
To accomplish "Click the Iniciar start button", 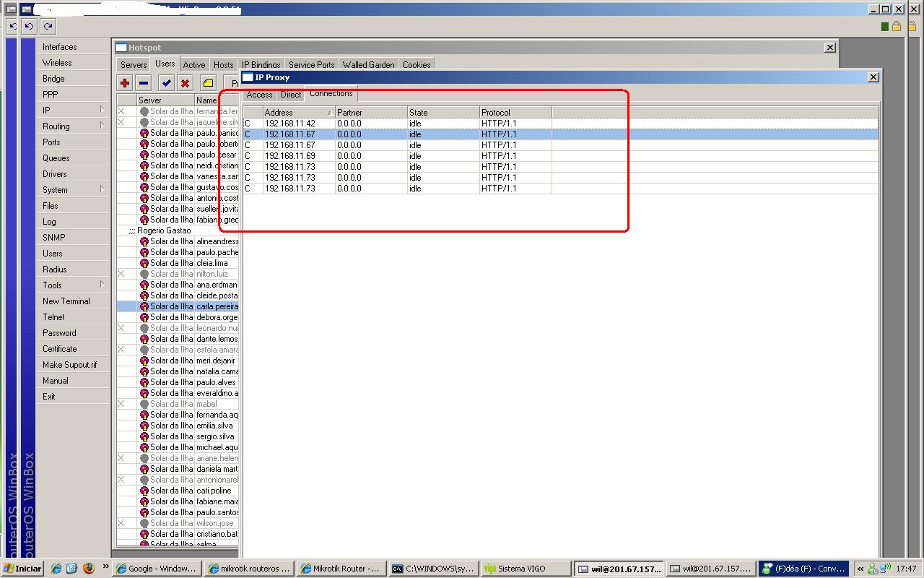I will 22,569.
